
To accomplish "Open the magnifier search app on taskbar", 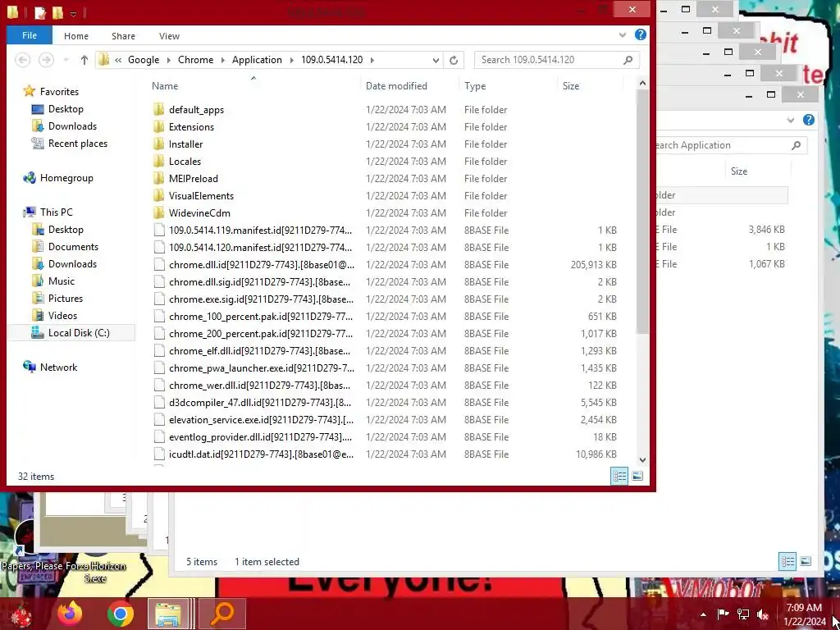I will coord(221,614).
